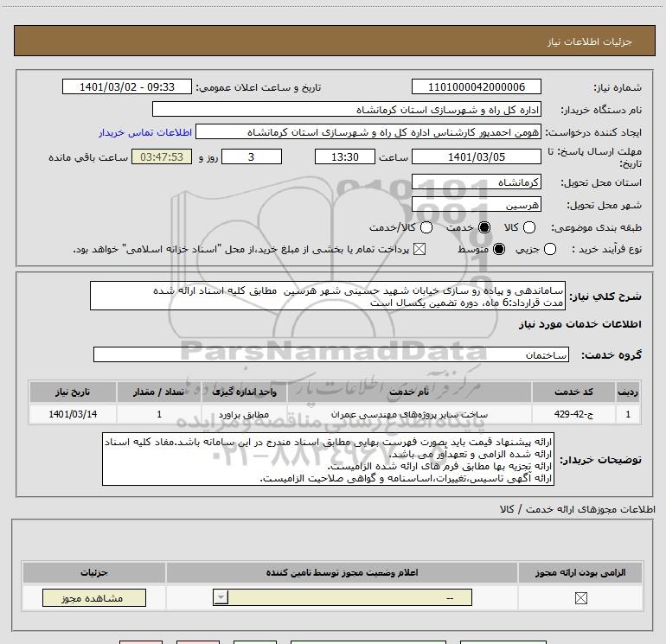Click the تاریخ نیاز column header
This screenshot has width=666, height=644.
click(73, 392)
